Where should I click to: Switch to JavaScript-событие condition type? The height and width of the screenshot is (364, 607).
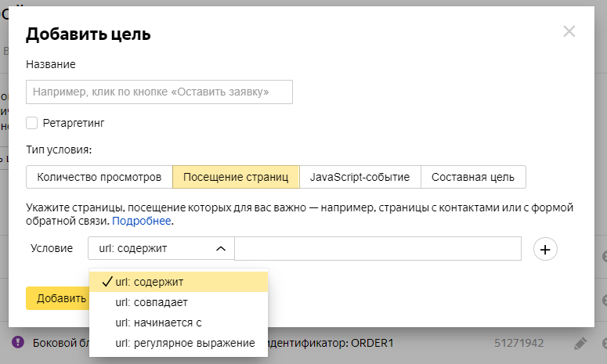[360, 177]
